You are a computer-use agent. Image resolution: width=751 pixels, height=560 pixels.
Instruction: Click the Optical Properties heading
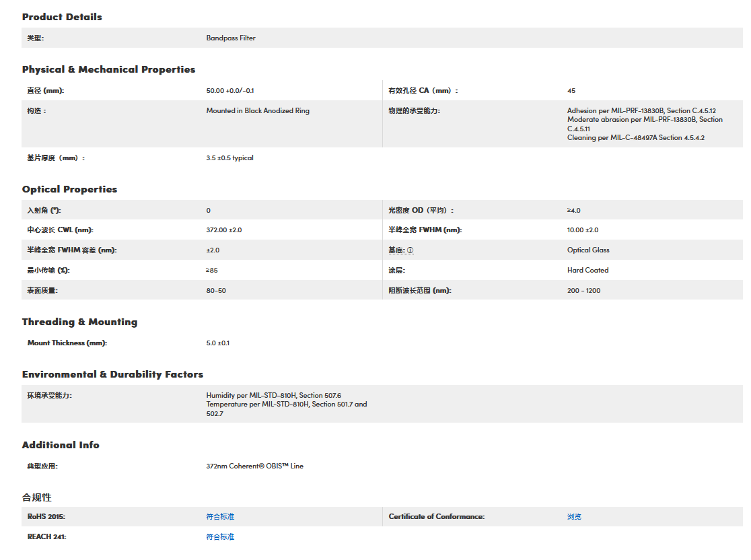click(69, 189)
